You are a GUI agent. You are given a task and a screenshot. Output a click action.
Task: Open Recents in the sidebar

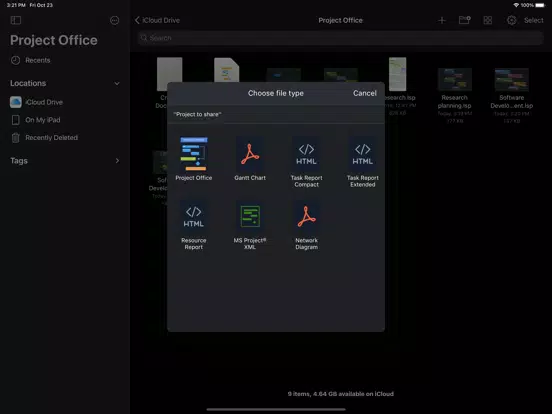pyautogui.click(x=38, y=60)
